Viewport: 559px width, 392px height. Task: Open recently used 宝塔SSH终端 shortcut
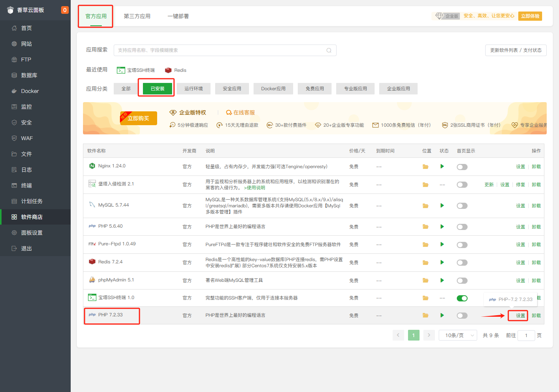(x=136, y=70)
